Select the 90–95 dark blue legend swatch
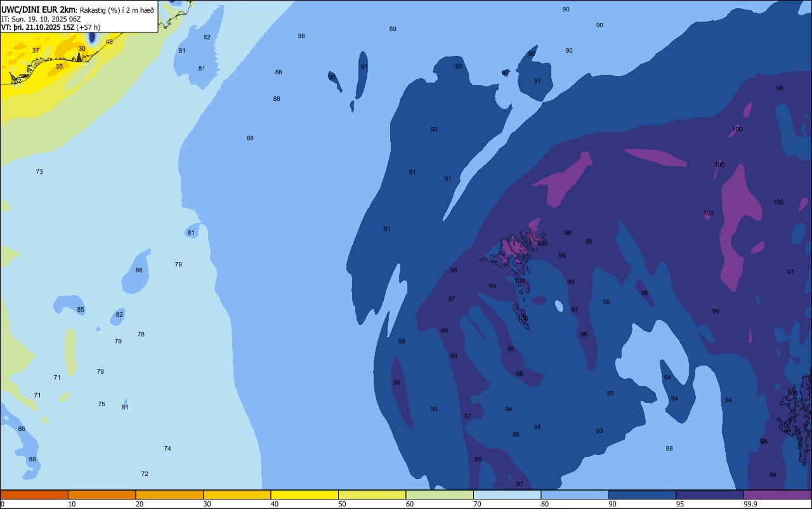 (x=642, y=494)
